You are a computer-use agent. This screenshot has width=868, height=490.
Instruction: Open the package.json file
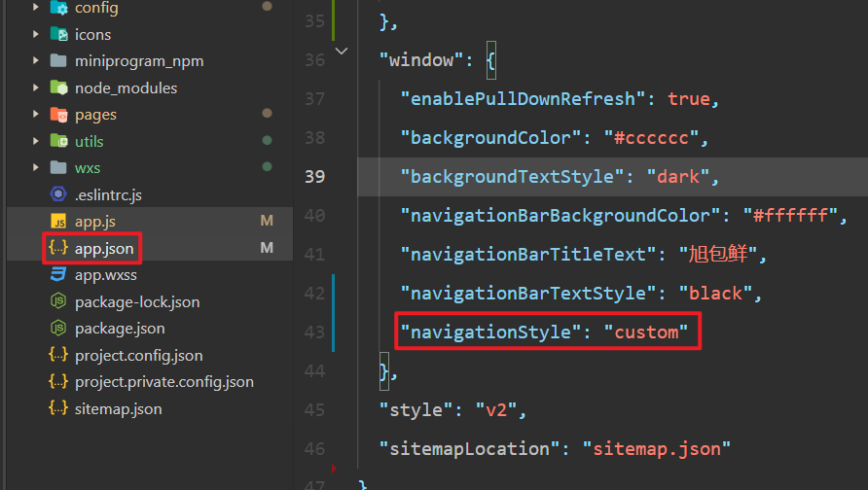[x=120, y=329]
